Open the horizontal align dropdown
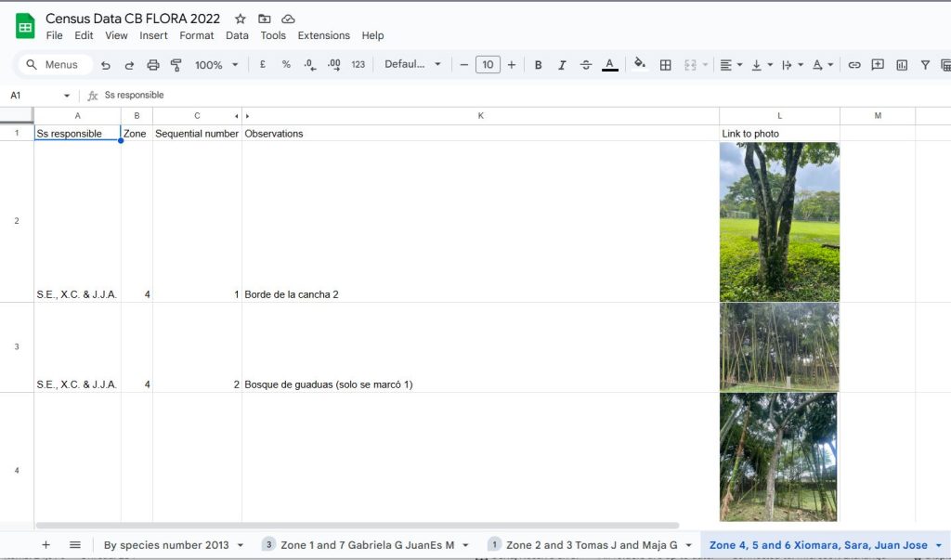This screenshot has height=560, width=951. (x=732, y=65)
